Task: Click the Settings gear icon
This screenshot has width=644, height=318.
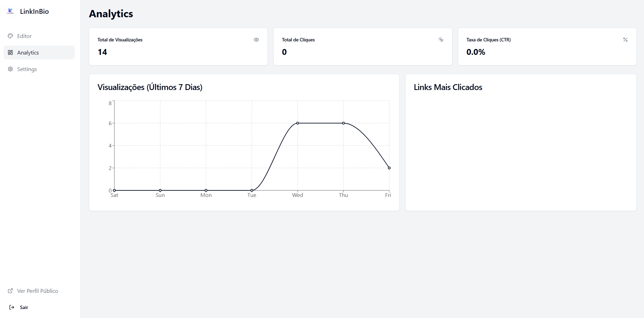Action: (x=10, y=69)
